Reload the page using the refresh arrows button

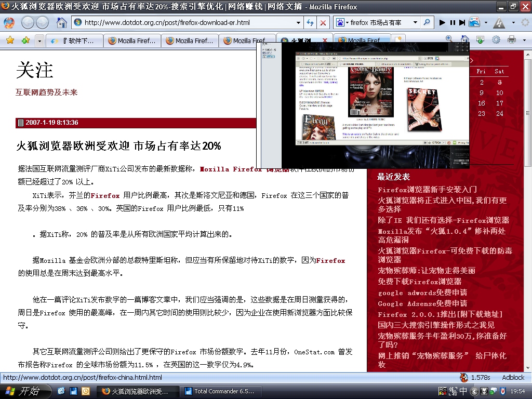tap(310, 23)
